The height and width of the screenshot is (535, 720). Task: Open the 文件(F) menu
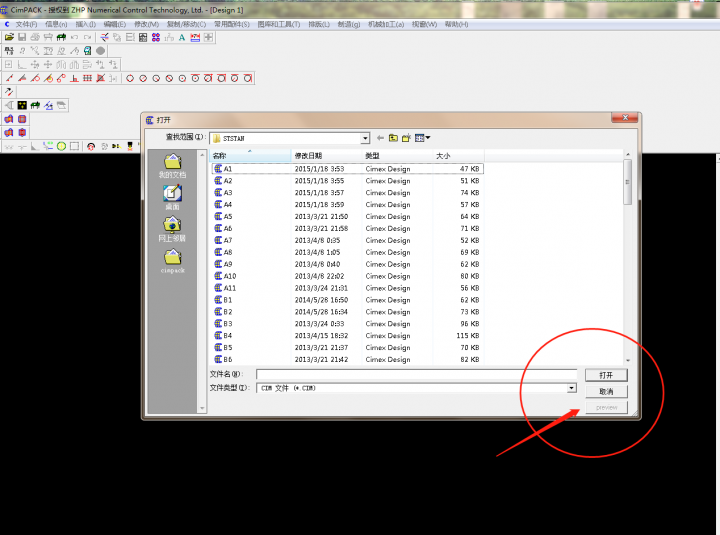coord(26,23)
